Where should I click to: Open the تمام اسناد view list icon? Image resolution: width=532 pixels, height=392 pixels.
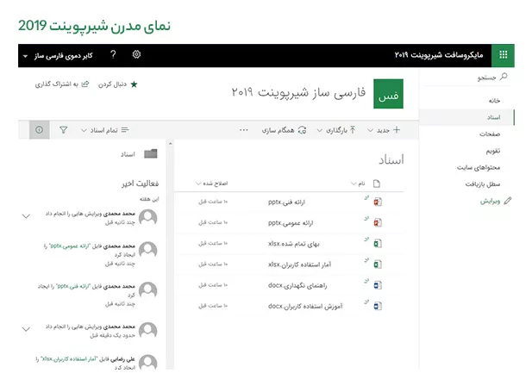[x=125, y=130]
